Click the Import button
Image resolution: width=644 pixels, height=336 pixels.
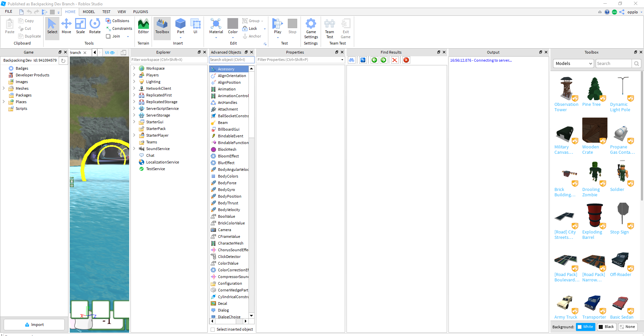tap(34, 325)
